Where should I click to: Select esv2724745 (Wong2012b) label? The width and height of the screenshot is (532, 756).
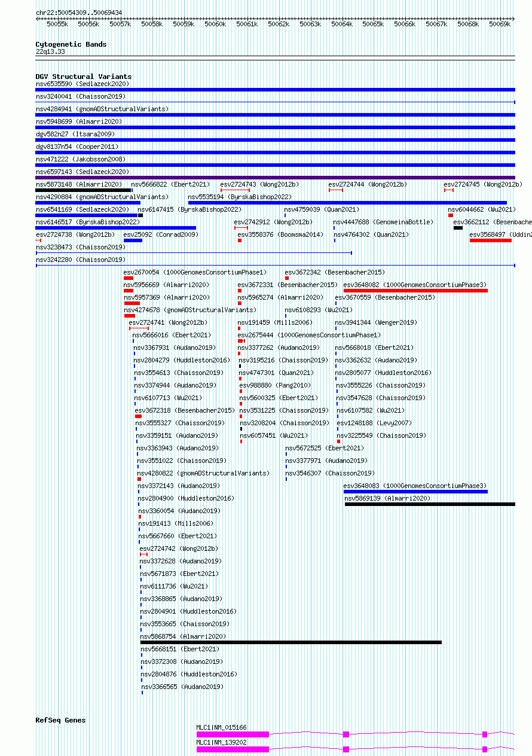pyautogui.click(x=483, y=185)
